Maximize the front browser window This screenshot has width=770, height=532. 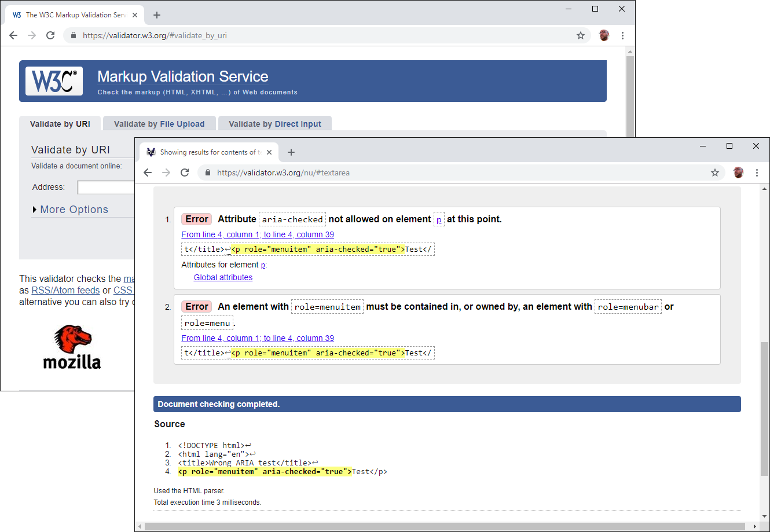pos(729,146)
